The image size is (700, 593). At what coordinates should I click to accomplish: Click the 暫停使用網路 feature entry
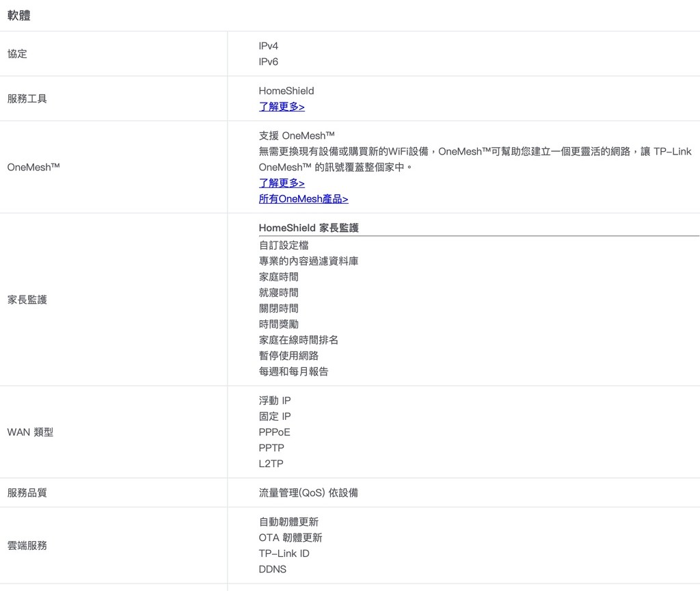pyautogui.click(x=288, y=356)
